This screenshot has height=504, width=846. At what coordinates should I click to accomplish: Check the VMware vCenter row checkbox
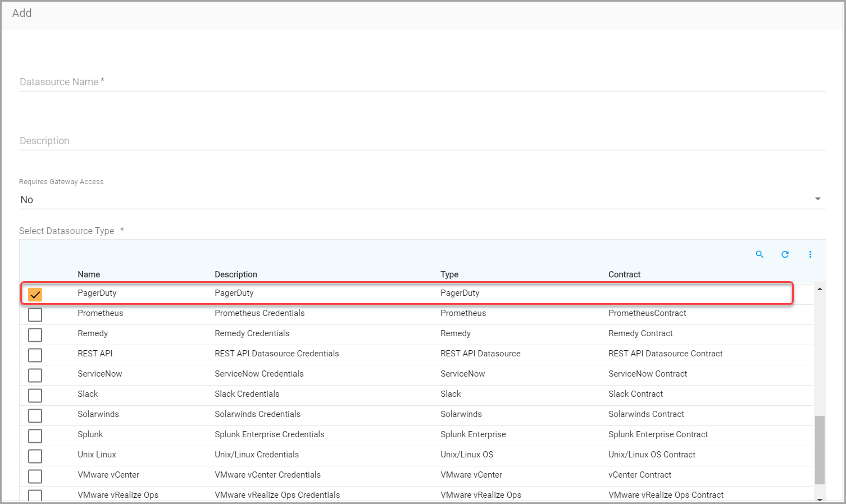coord(35,476)
